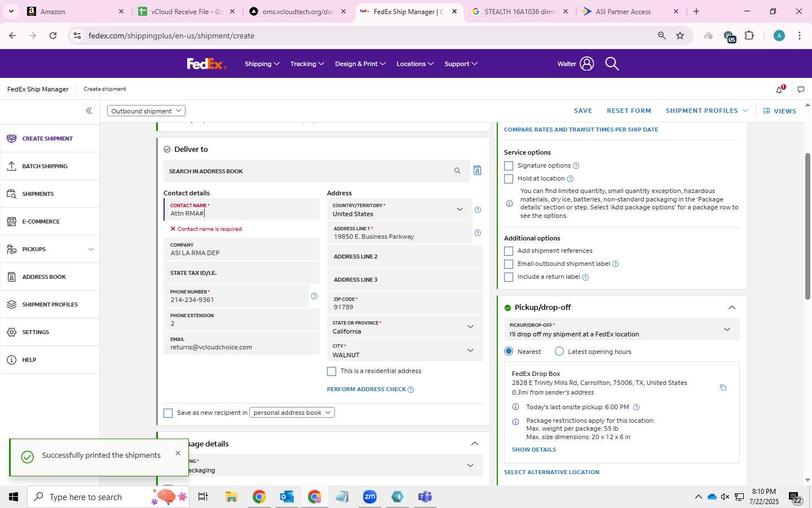
Task: Open address book icon beside search field
Action: coord(477,170)
